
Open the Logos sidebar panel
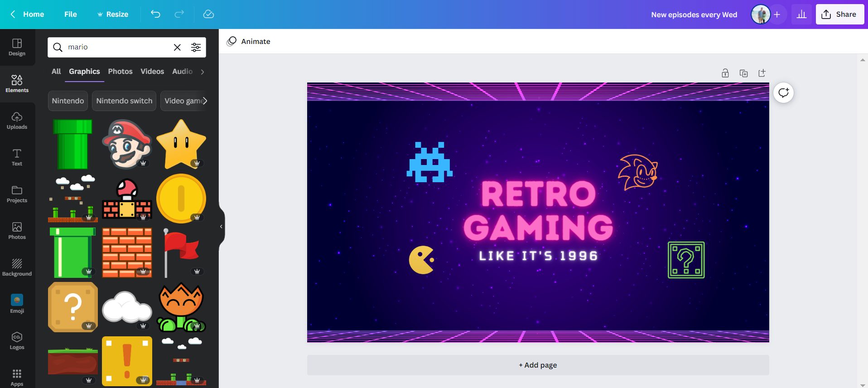click(x=17, y=341)
